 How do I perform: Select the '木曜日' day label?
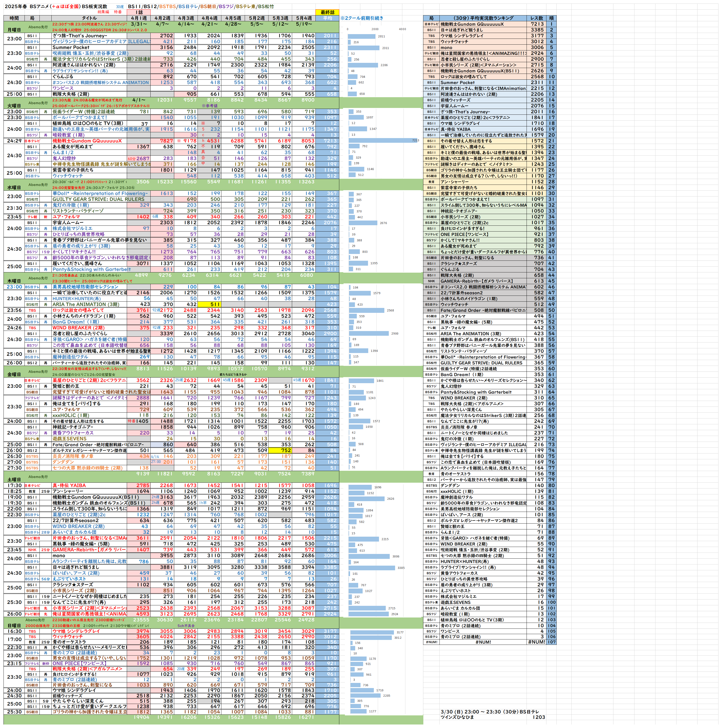click(14, 281)
